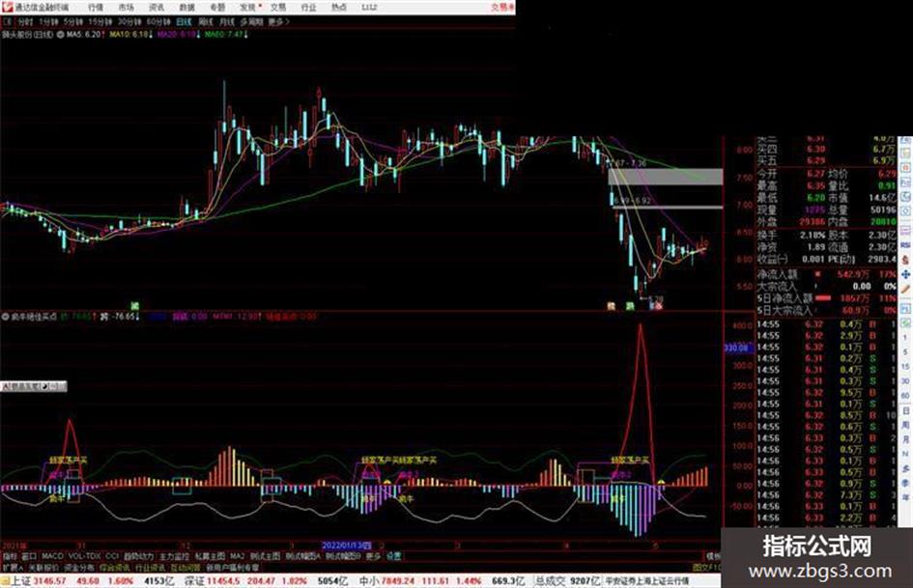Select the pencil drawing tool in the sidebar

[905, 289]
